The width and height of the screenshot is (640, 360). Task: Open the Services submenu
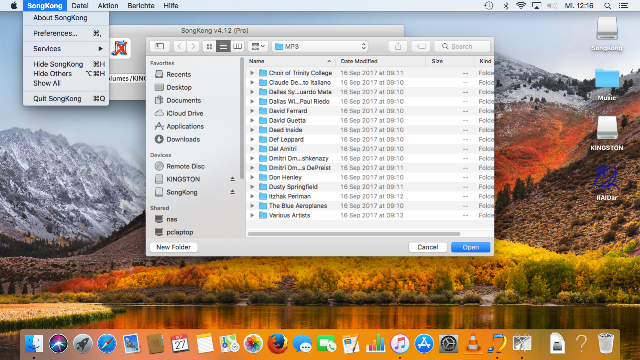66,49
